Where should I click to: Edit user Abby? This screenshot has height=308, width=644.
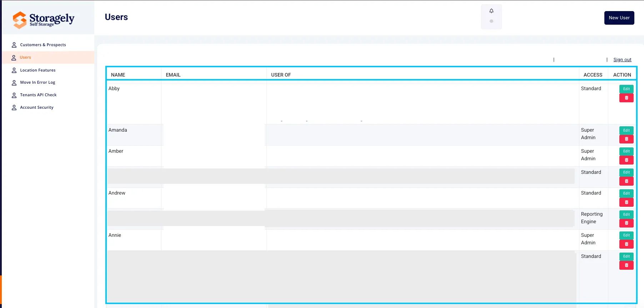coord(626,89)
